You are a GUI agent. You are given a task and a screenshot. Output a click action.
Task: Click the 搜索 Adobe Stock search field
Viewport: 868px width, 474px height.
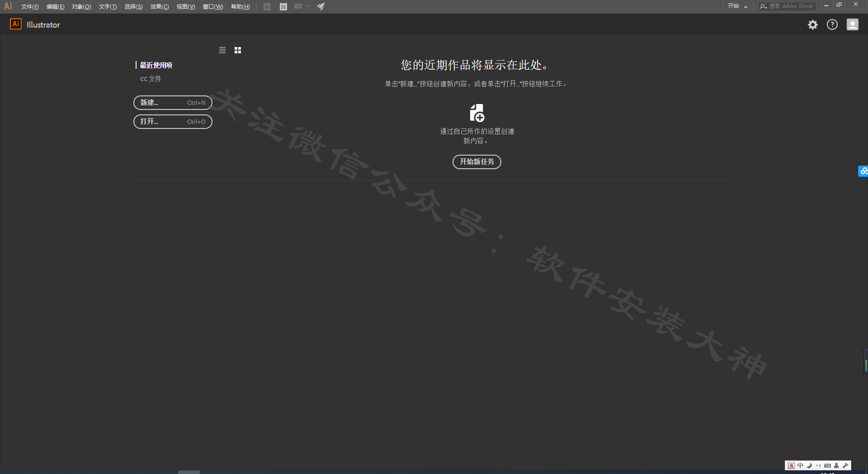(787, 6)
